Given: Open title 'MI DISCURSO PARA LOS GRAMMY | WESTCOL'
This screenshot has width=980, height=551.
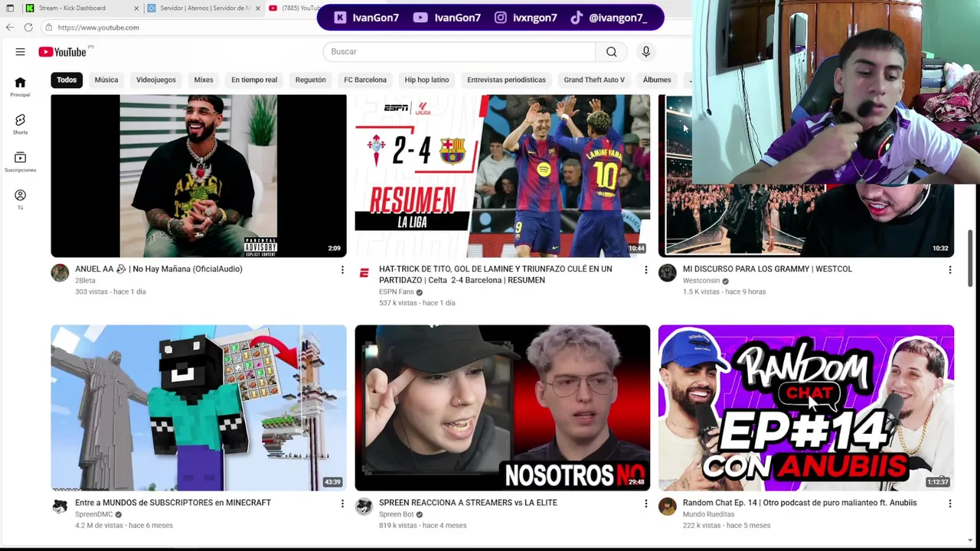Looking at the screenshot, I should [x=767, y=269].
